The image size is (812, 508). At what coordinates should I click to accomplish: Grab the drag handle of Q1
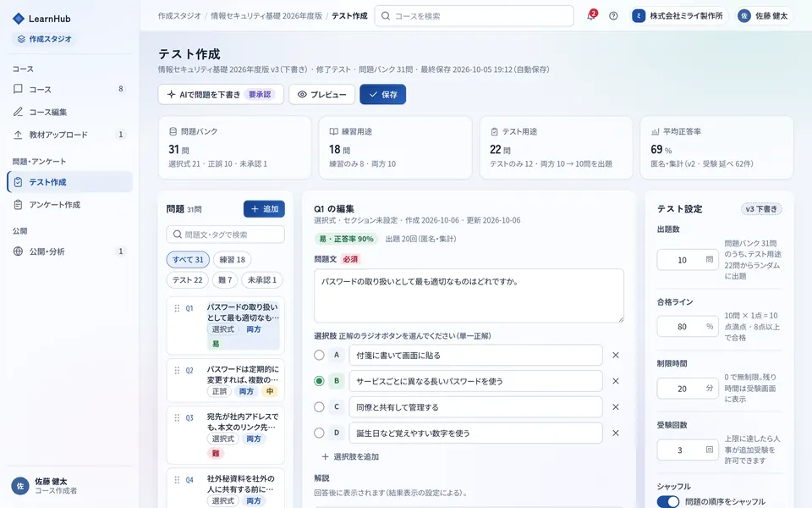click(x=177, y=308)
